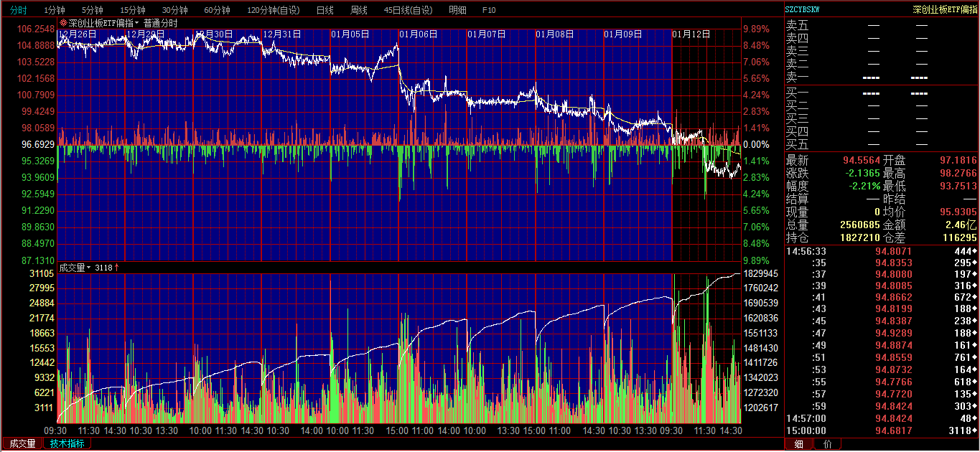Select the 5分钟 timeframe
The height and width of the screenshot is (452, 980).
click(92, 10)
